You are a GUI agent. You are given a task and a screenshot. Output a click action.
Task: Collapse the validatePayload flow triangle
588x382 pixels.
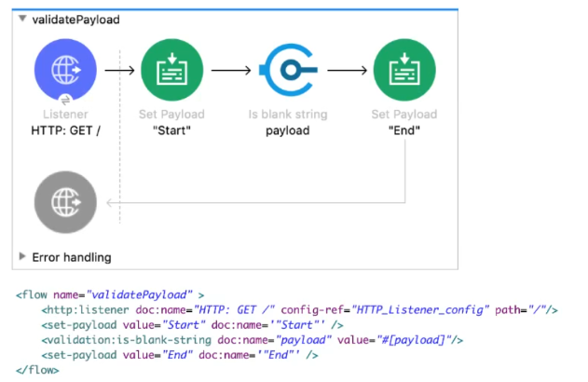coord(22,20)
